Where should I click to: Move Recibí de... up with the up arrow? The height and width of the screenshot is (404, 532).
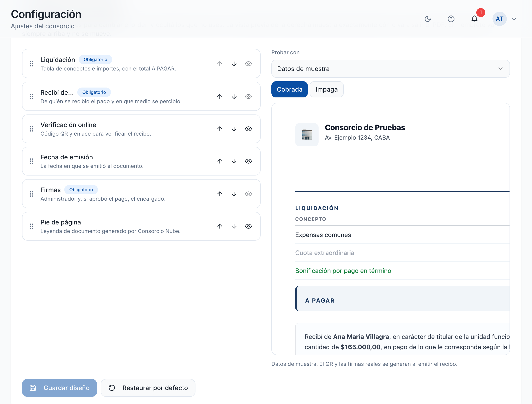pyautogui.click(x=219, y=97)
